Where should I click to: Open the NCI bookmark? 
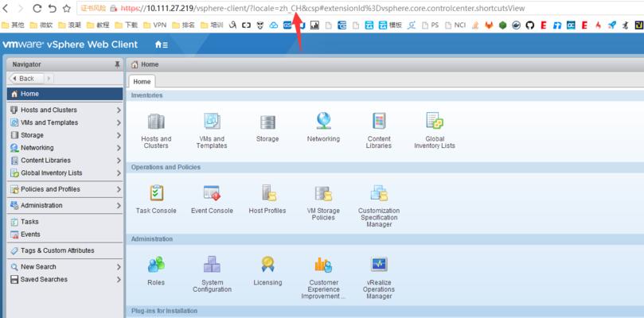(455, 25)
